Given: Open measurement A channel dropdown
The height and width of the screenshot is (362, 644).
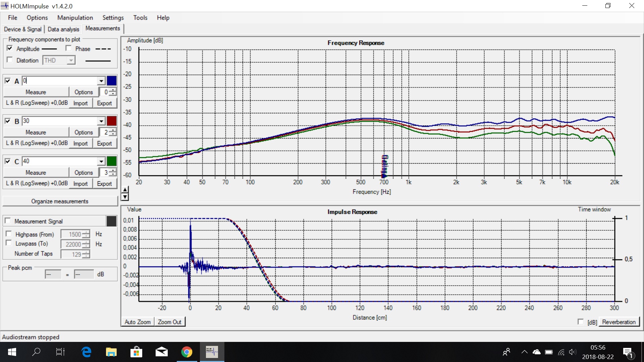Looking at the screenshot, I should coord(101,81).
